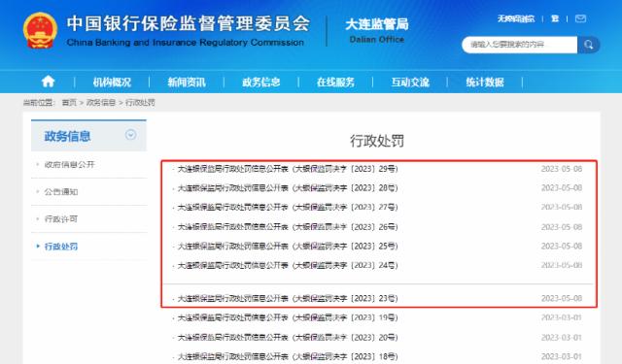Open the mail envelope icon in header
The width and height of the screenshot is (622, 364).
[x=581, y=18]
